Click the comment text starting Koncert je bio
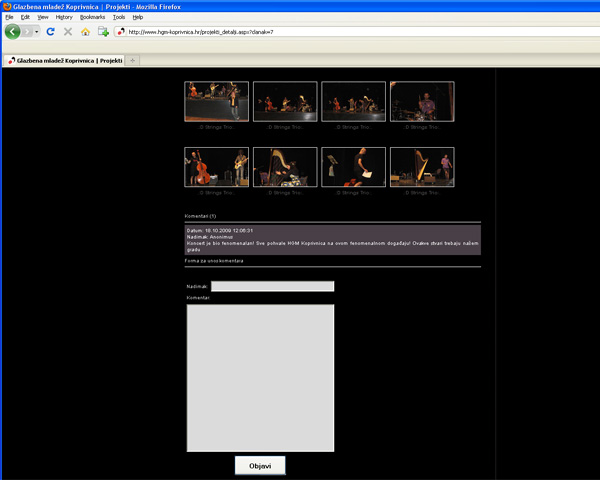The width and height of the screenshot is (600, 480). click(x=333, y=246)
